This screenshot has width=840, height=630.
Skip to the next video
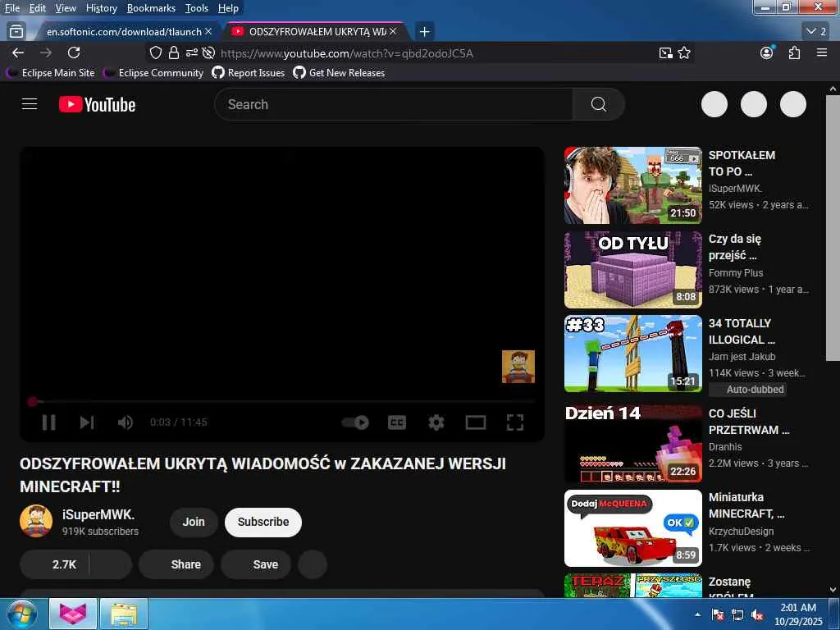(87, 422)
